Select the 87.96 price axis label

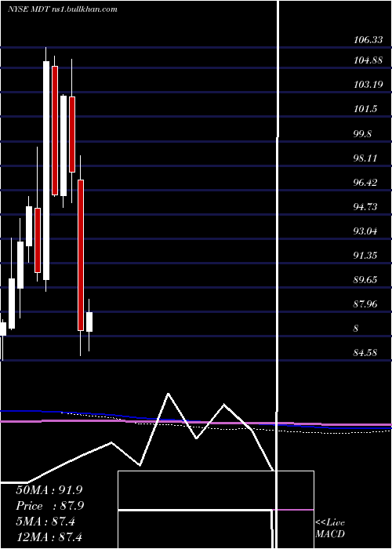click(x=365, y=304)
